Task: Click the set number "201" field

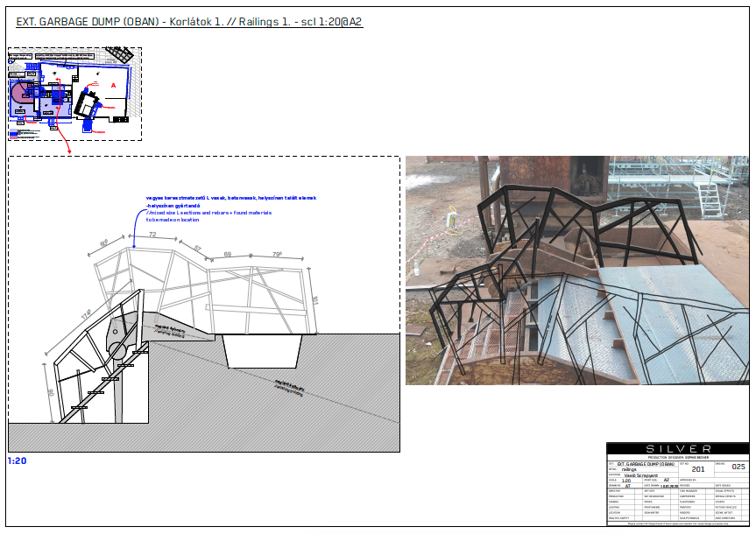Action: [698, 469]
